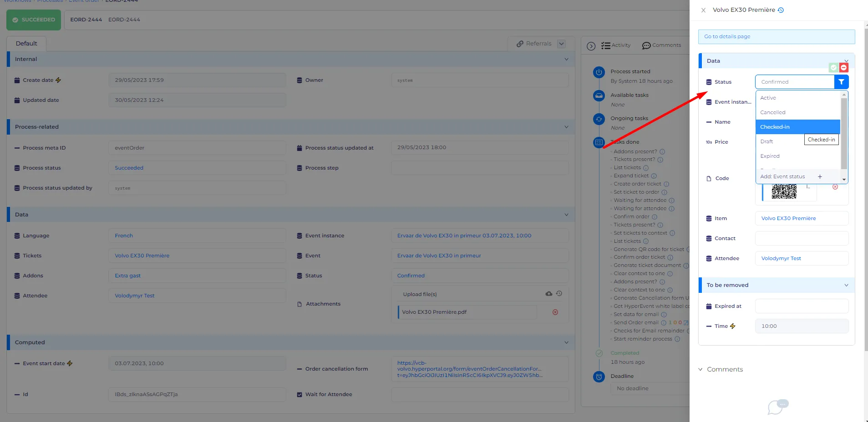The height and width of the screenshot is (422, 868).
Task: Show info for Create order ticket task
Action: click(x=666, y=184)
